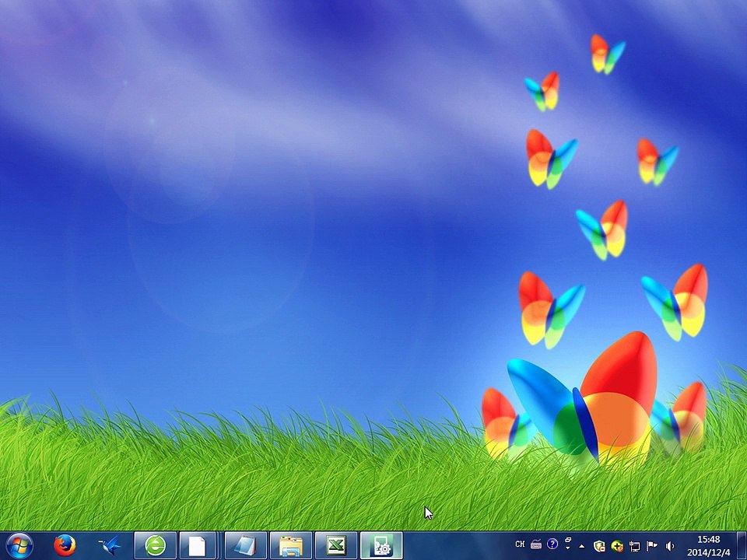Switch to the green 'e' browser window
This screenshot has width=747, height=560.
[156, 546]
